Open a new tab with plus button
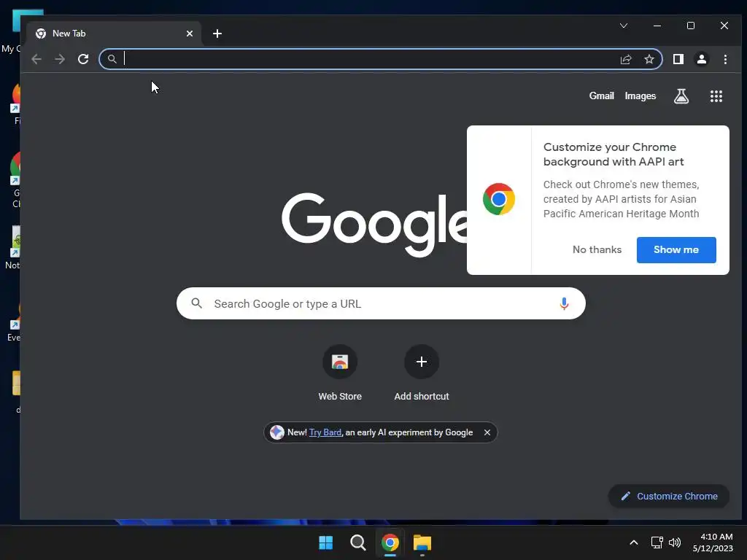The height and width of the screenshot is (560, 747). (217, 34)
